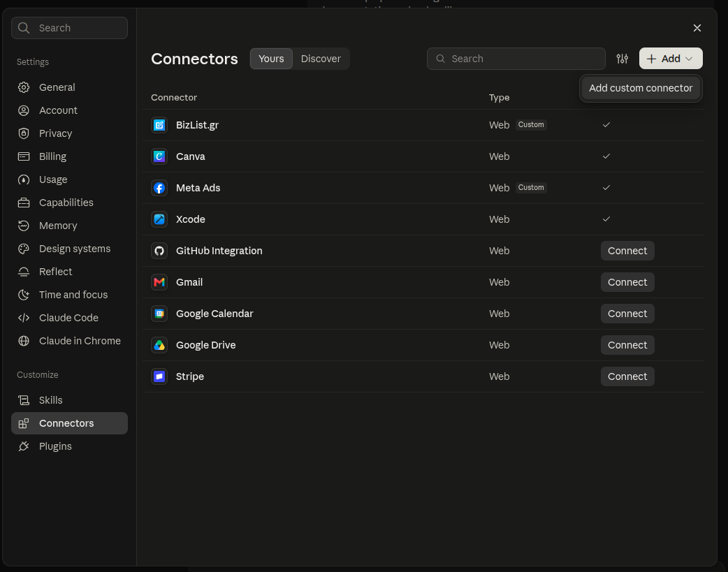This screenshot has width=728, height=572.
Task: View the Usage page
Action: (x=70, y=179)
